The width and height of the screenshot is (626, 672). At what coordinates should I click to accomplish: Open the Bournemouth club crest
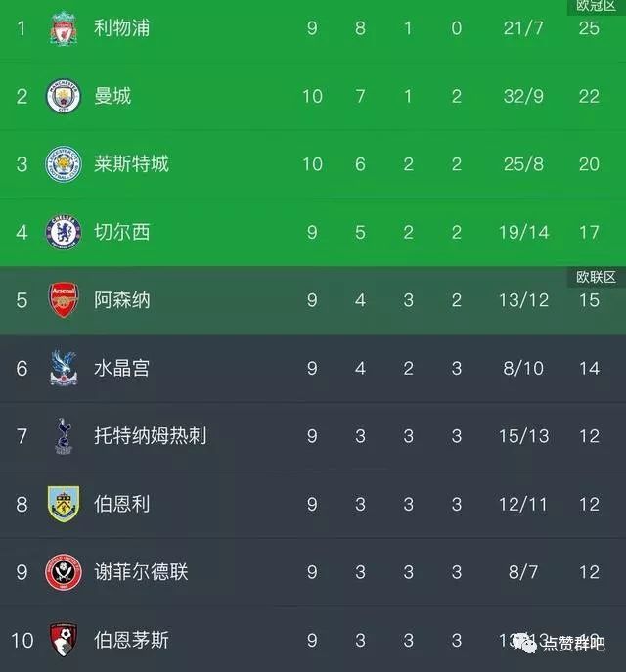click(64, 640)
